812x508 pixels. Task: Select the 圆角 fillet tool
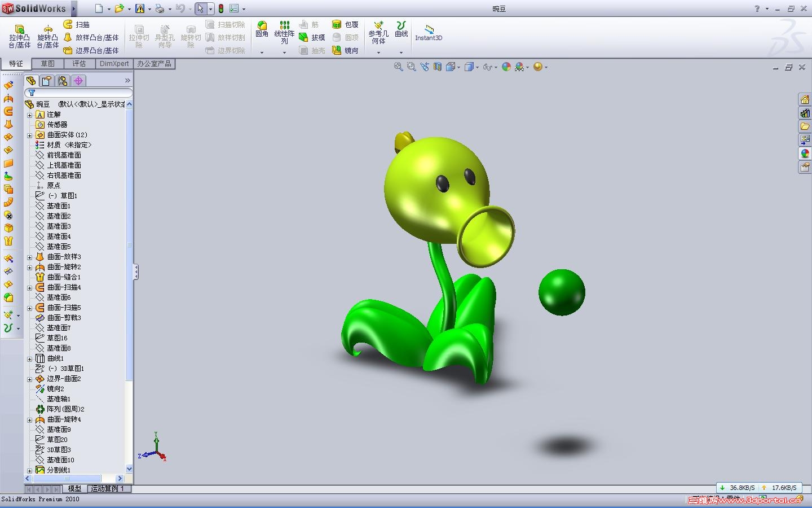click(x=262, y=29)
